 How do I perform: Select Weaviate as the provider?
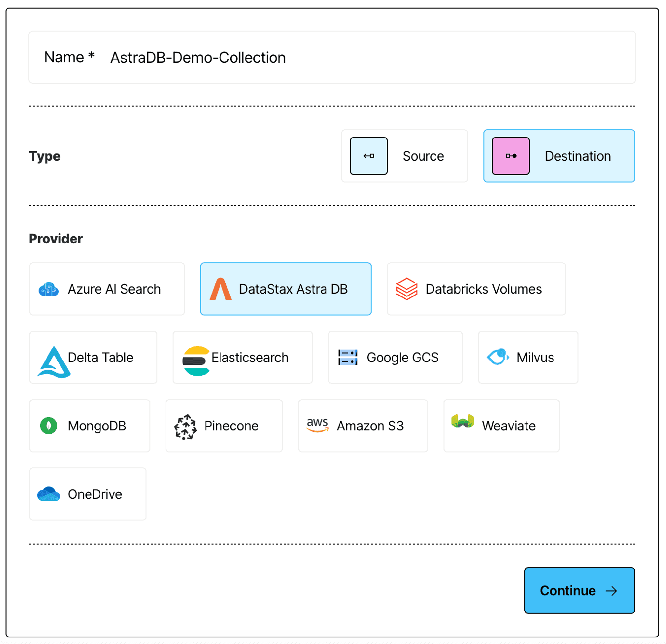[x=501, y=426]
